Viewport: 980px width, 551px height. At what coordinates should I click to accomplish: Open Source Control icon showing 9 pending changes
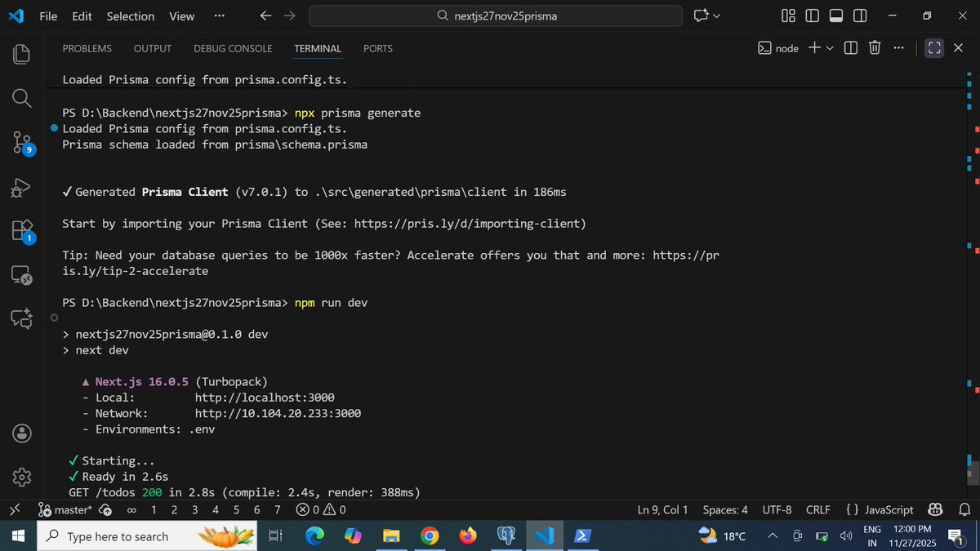[21, 142]
